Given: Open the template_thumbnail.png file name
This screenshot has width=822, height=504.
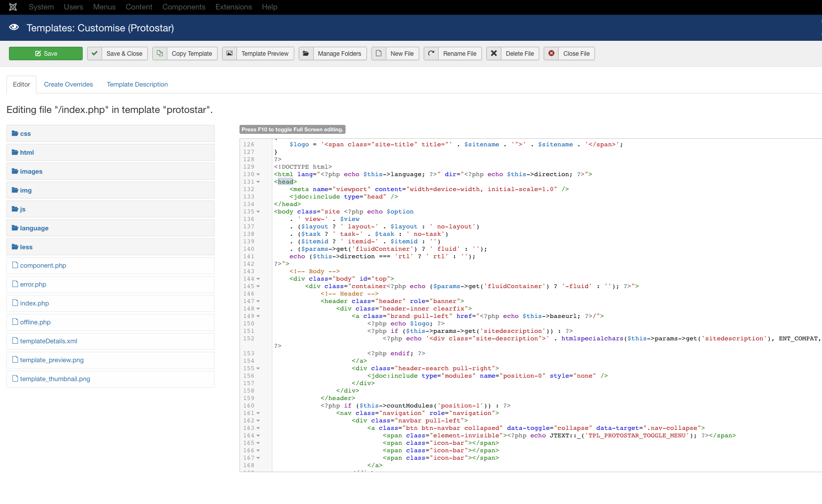Looking at the screenshot, I should pos(55,379).
